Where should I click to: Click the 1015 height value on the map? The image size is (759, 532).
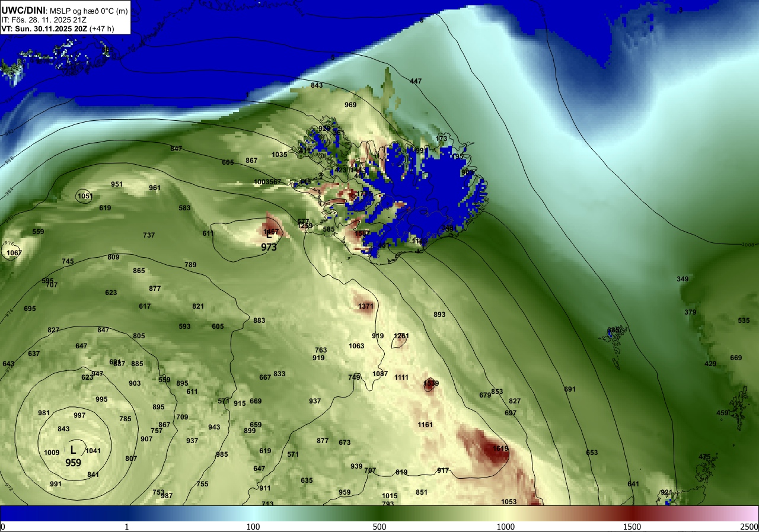click(390, 496)
